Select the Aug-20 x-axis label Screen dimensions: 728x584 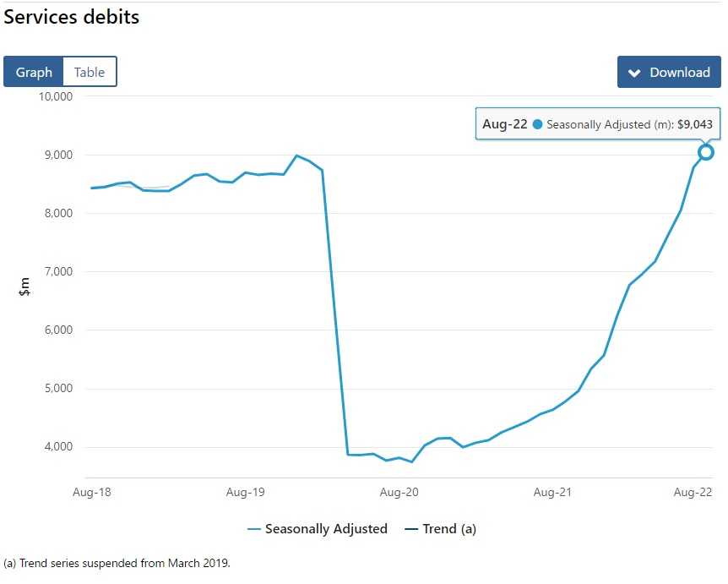tap(399, 491)
